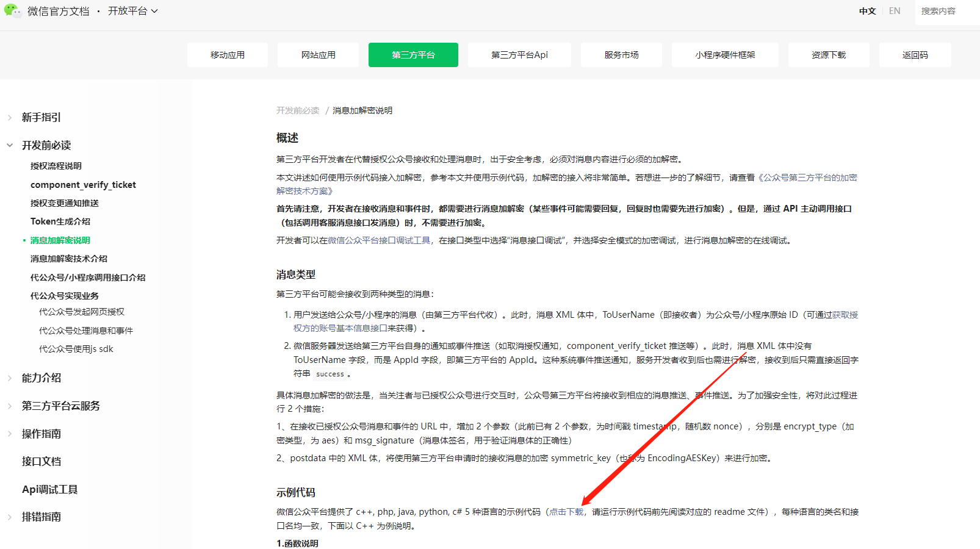980x549 pixels.
Task: Open the 服务市场 tab
Action: coord(621,55)
